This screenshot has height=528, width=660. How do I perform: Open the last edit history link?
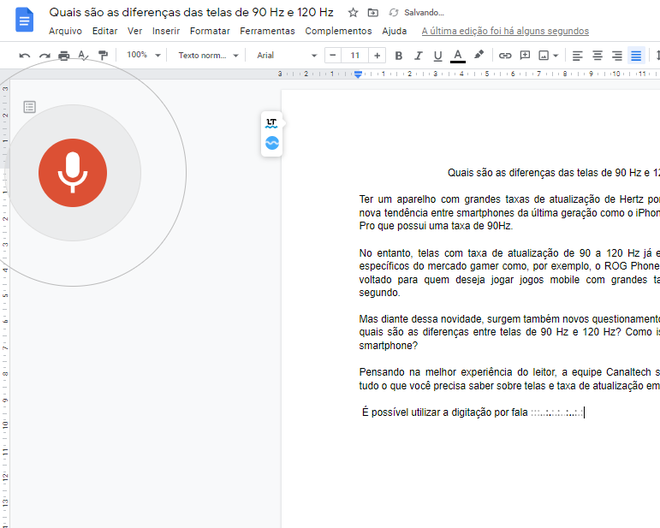tap(505, 31)
